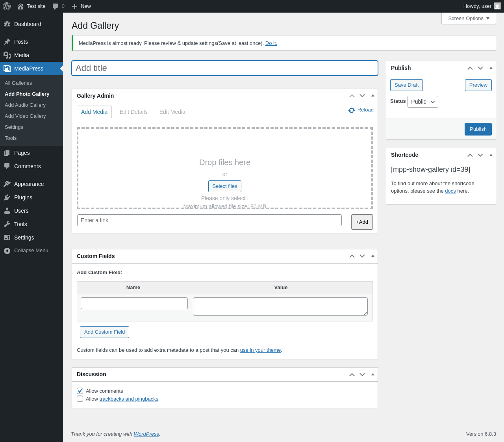Click the Enter a link field
This screenshot has width=504, height=442.
209,220
